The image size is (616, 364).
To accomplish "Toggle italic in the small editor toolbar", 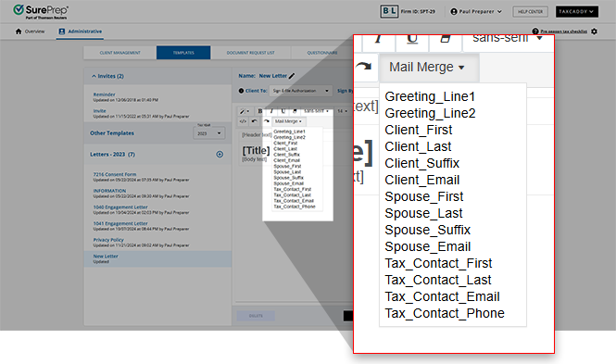I will pos(271,111).
